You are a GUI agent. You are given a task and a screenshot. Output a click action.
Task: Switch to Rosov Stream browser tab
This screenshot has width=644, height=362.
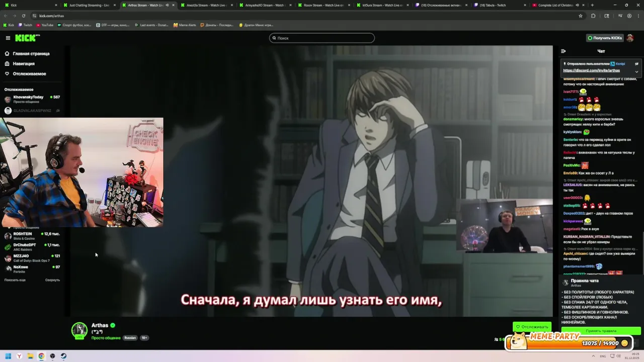pos(323,5)
